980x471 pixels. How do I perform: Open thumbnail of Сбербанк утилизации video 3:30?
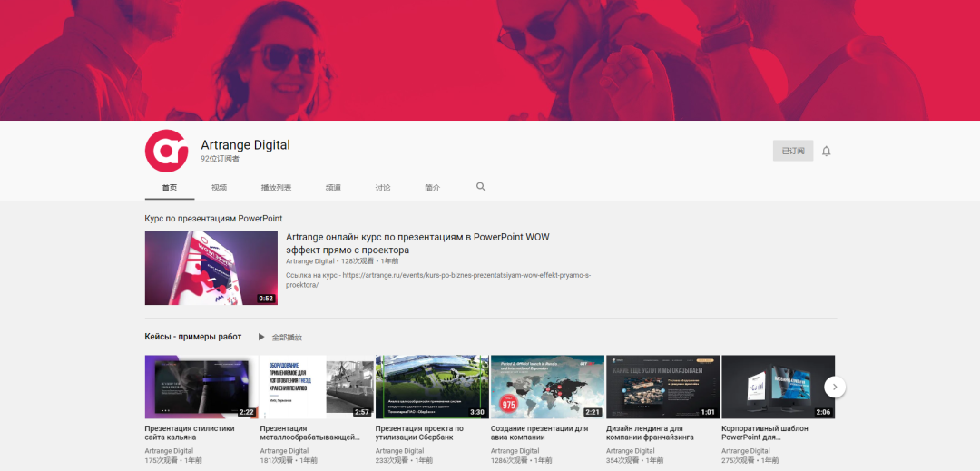click(432, 387)
